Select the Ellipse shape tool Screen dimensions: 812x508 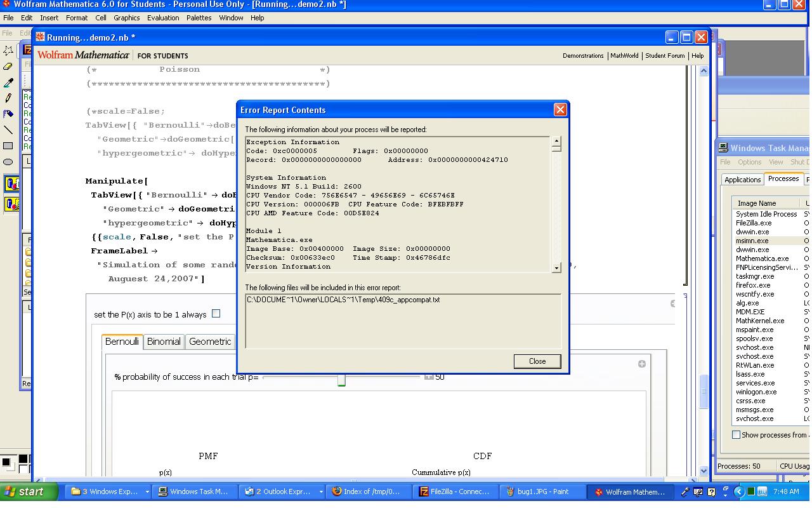pyautogui.click(x=8, y=162)
